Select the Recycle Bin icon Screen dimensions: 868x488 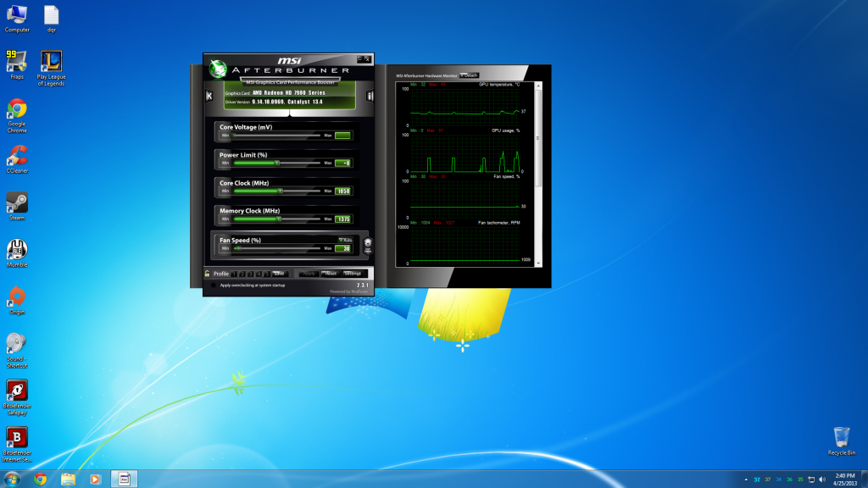click(842, 441)
